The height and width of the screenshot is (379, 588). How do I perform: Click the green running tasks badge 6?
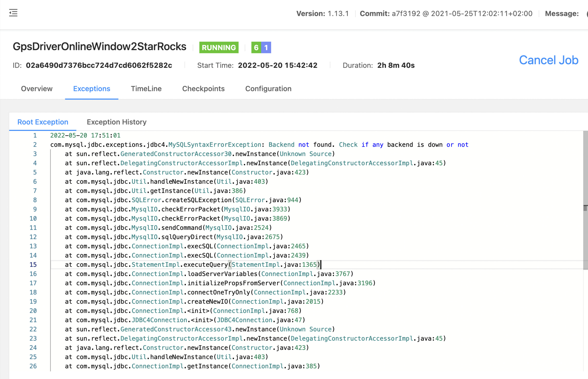click(x=256, y=47)
